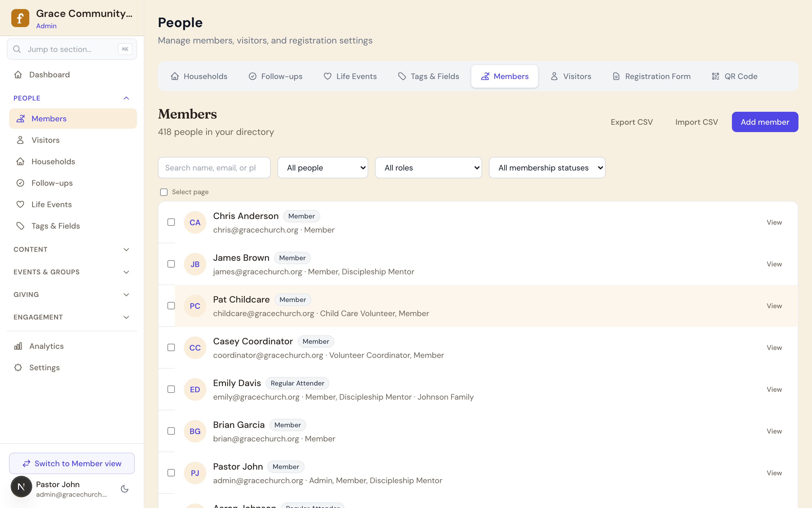The width and height of the screenshot is (812, 508).
Task: Click the Member badge next to Brian Garcia
Action: pyautogui.click(x=288, y=425)
